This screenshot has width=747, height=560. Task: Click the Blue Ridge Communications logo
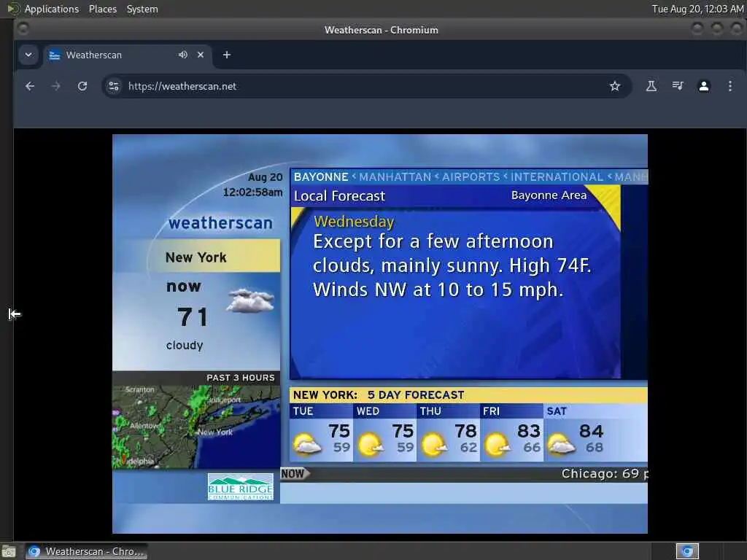click(240, 486)
